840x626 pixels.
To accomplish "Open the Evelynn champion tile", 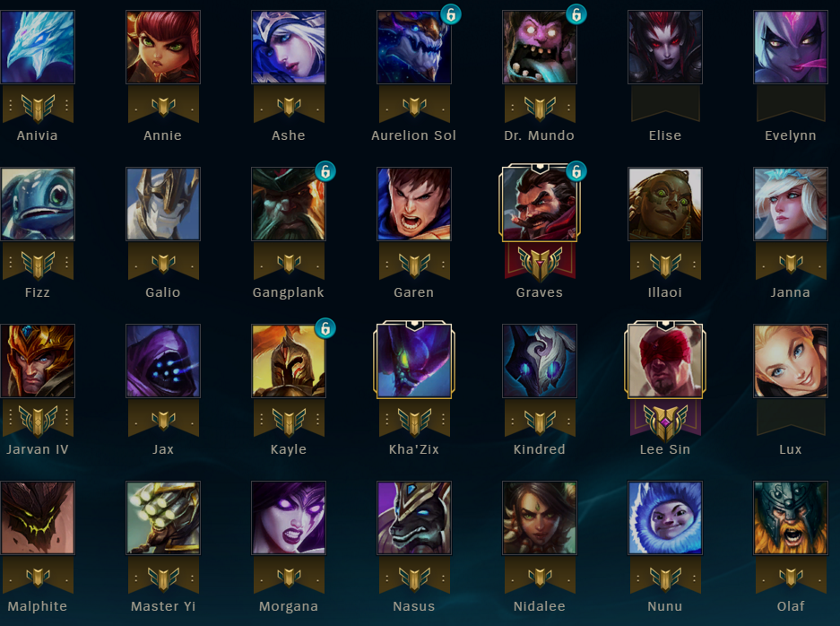I will 790,48.
